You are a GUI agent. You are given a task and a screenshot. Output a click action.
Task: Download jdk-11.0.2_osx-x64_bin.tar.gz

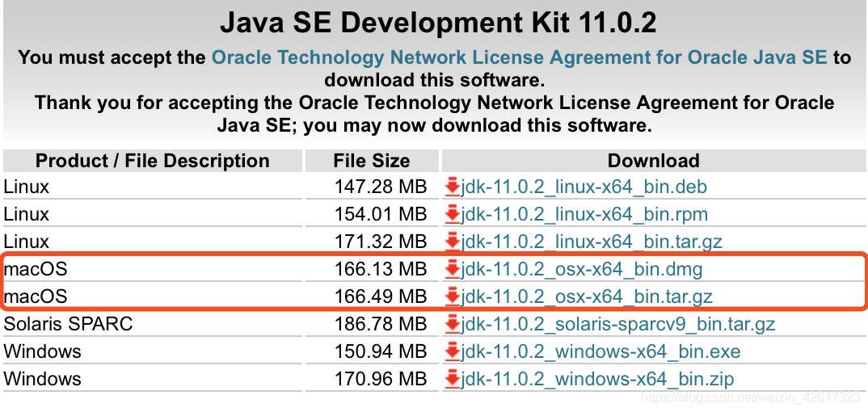coord(587,297)
